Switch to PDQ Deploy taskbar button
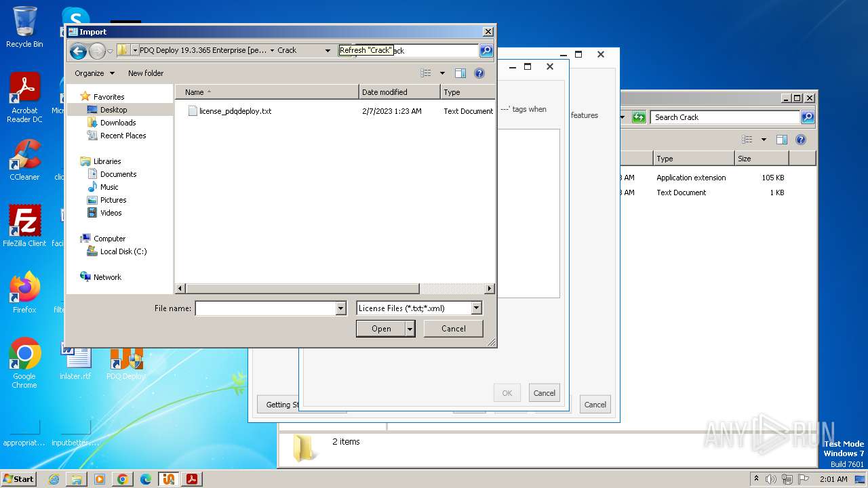The height and width of the screenshot is (488, 868). pos(169,479)
